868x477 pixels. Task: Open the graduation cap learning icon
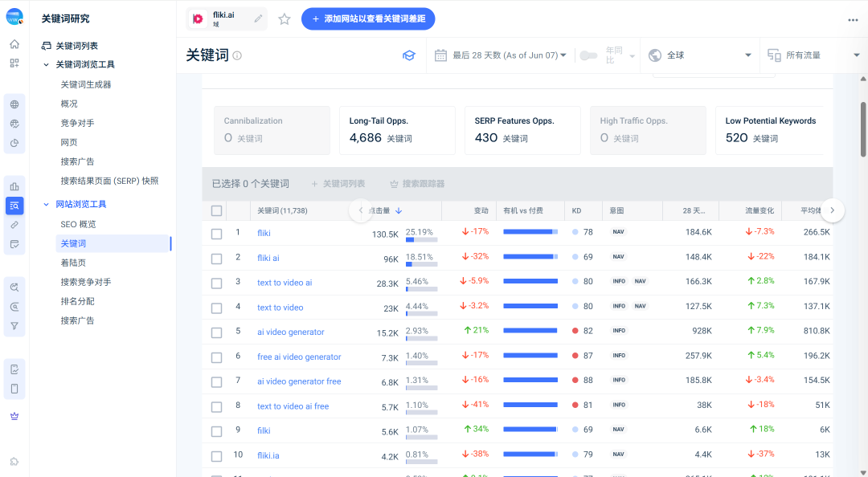408,55
